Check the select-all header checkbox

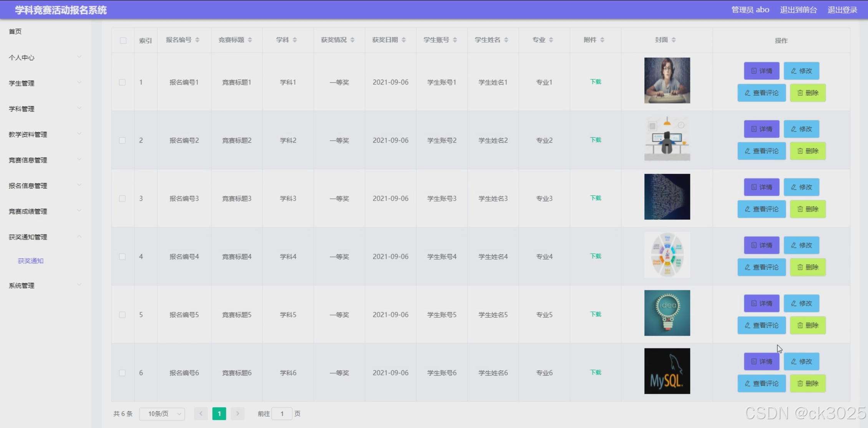(x=123, y=40)
